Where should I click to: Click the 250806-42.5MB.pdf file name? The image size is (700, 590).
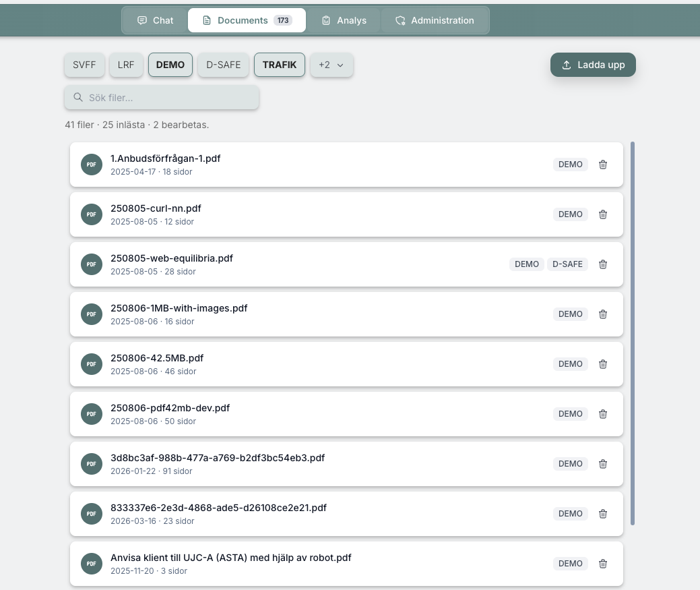[x=157, y=358]
